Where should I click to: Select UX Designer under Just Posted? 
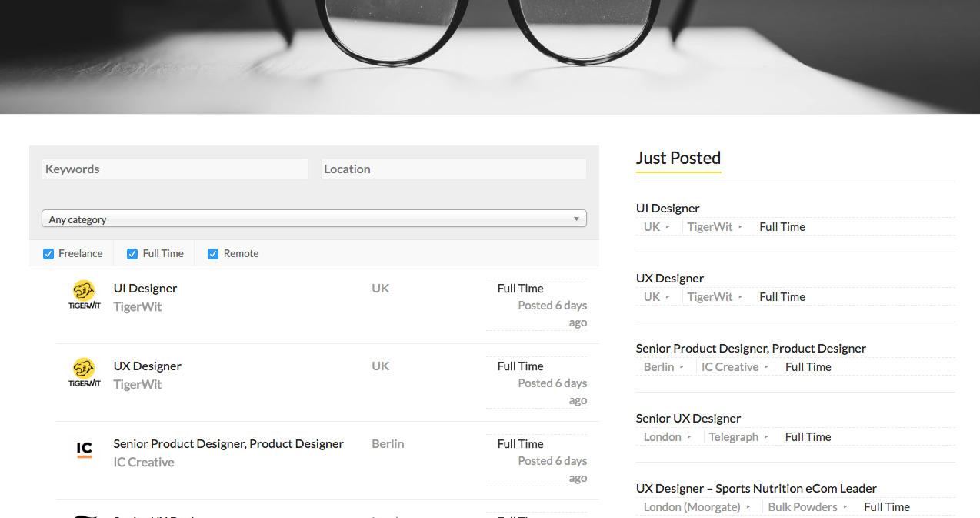670,279
